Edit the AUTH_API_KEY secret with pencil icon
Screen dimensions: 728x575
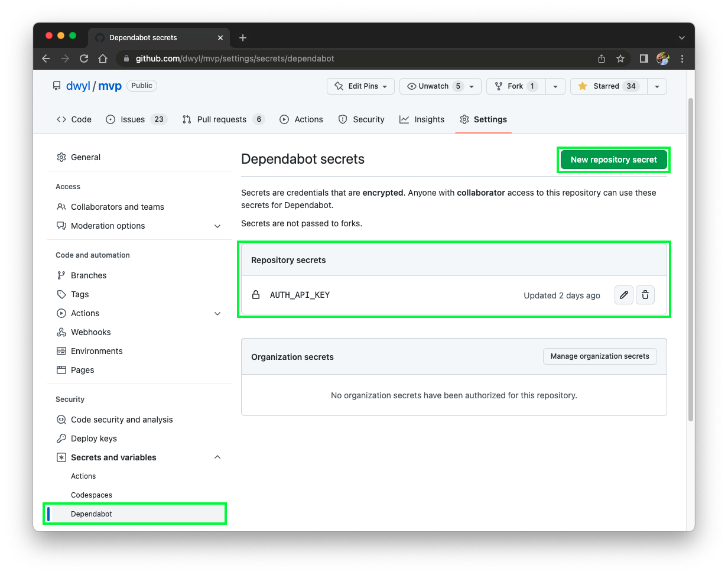(623, 295)
